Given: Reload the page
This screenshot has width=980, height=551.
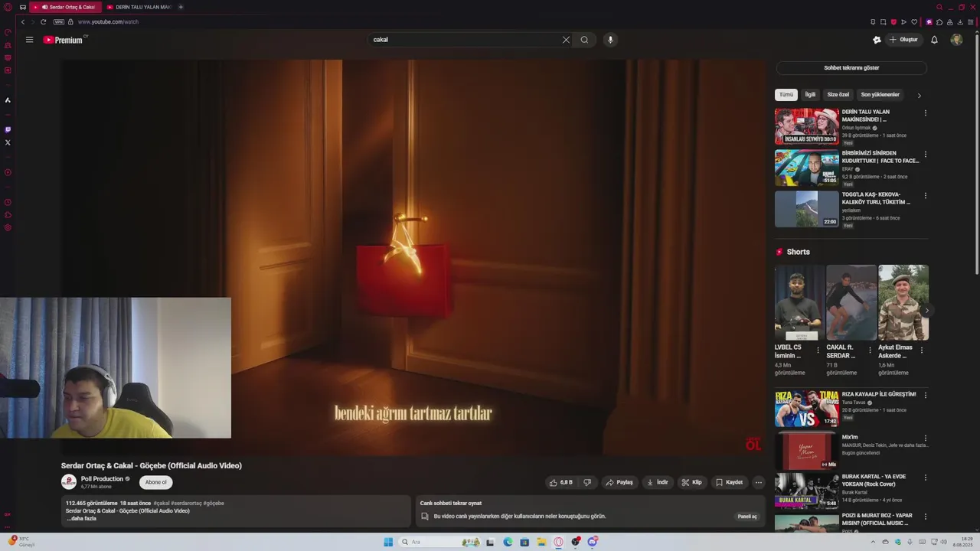Looking at the screenshot, I should pyautogui.click(x=43, y=22).
